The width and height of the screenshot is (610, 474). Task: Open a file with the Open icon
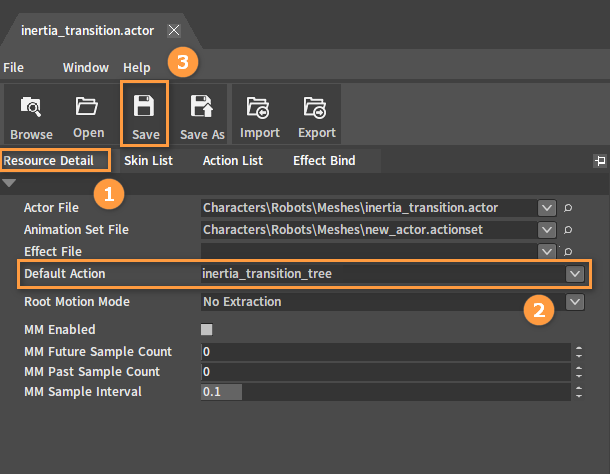[87, 105]
